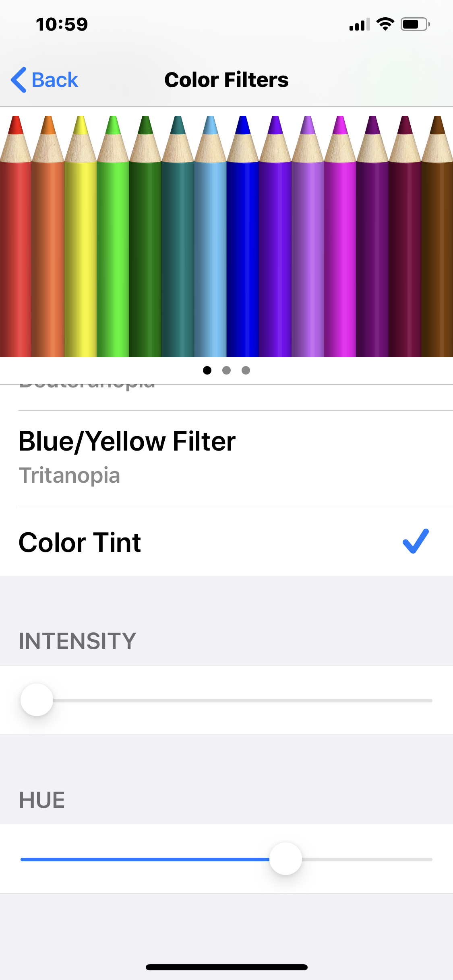Tap the middle of the Intensity track
Screen dimensions: 453x980
(x=226, y=700)
